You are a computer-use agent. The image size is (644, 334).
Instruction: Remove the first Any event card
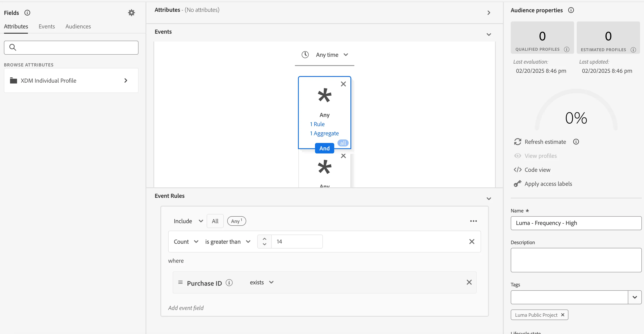coord(343,84)
